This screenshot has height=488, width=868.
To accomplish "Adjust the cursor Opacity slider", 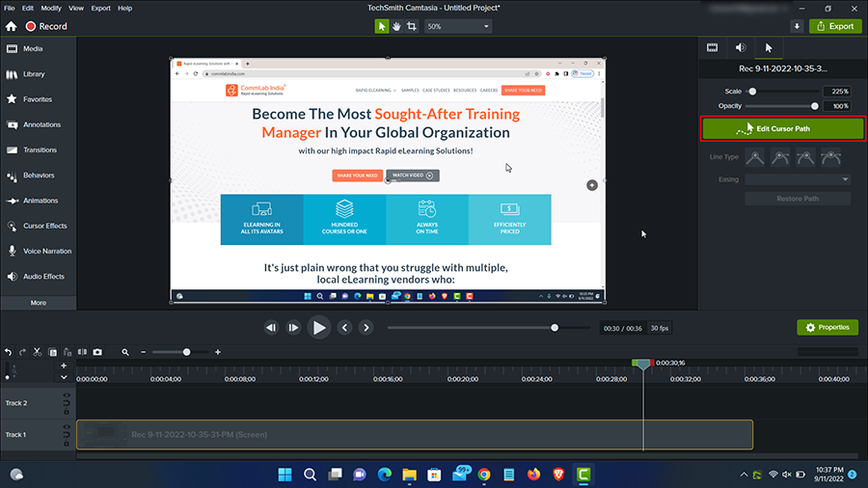I will [814, 106].
